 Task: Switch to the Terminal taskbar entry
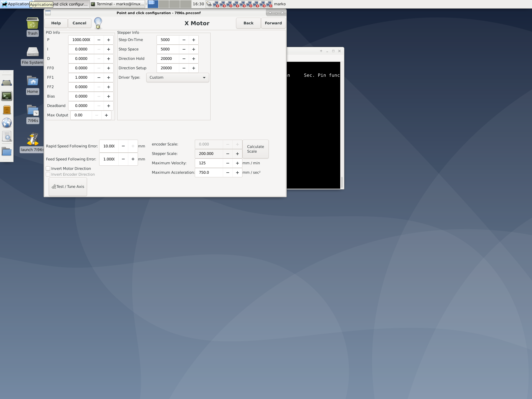(117, 4)
